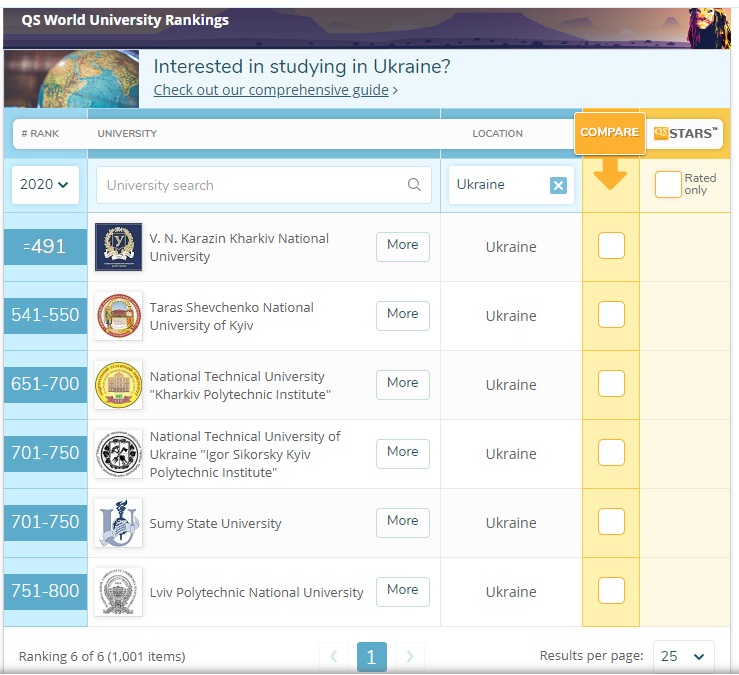Check compare box for Lviv Polytechnic University
Image resolution: width=739 pixels, height=675 pixels.
[611, 590]
